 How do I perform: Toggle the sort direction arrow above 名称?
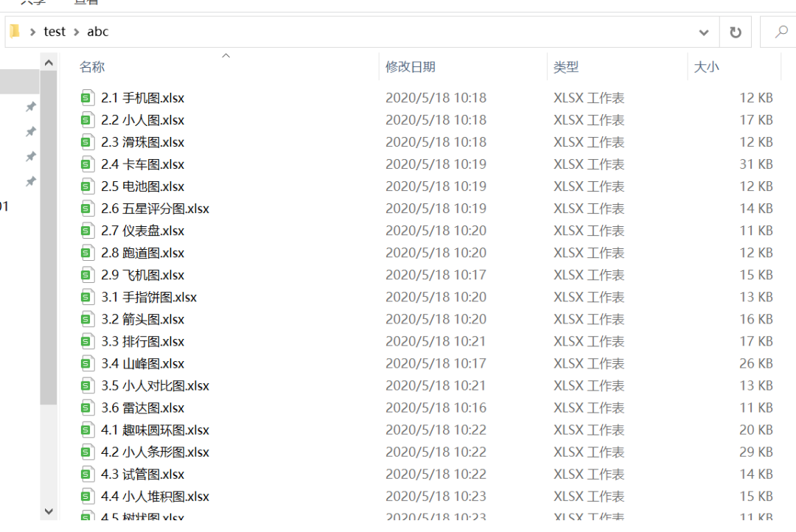(226, 55)
